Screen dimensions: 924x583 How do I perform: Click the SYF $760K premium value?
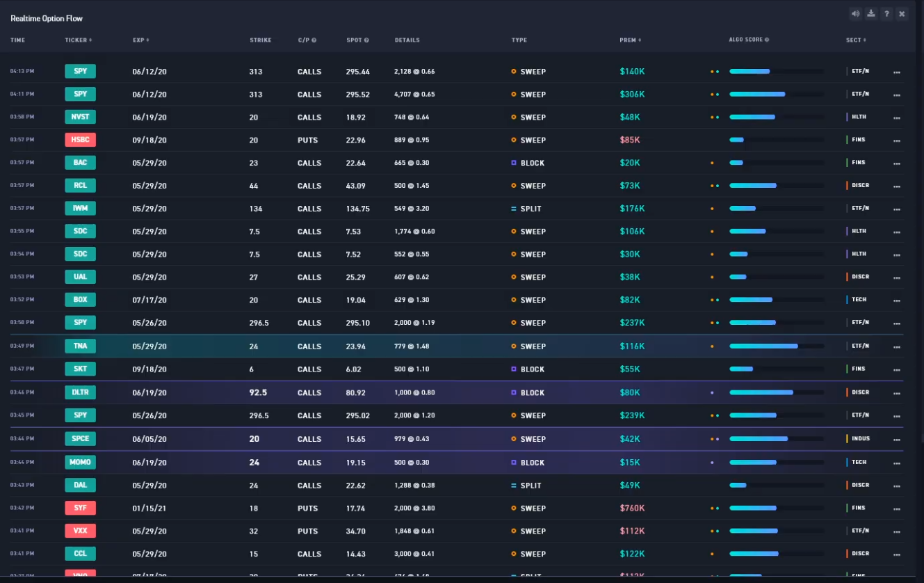(632, 508)
